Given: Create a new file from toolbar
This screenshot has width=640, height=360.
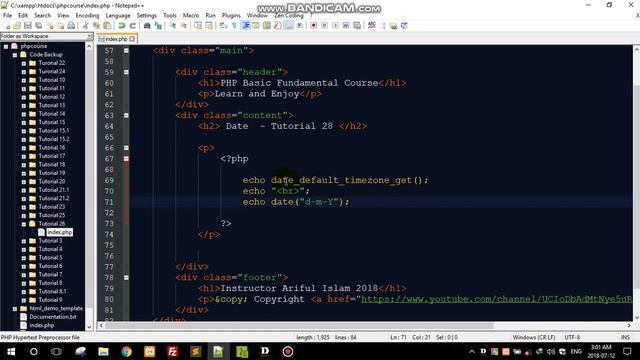Looking at the screenshot, I should (x=7, y=26).
